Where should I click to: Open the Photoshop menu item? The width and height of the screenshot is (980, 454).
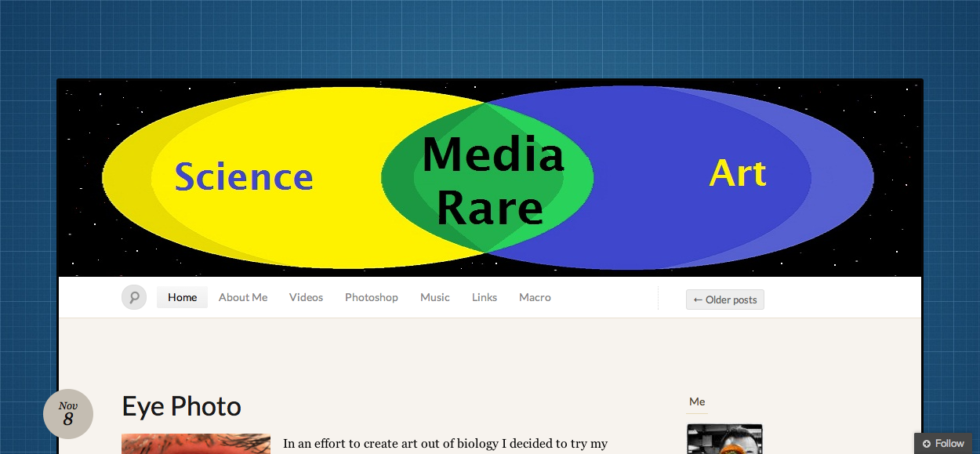[372, 297]
